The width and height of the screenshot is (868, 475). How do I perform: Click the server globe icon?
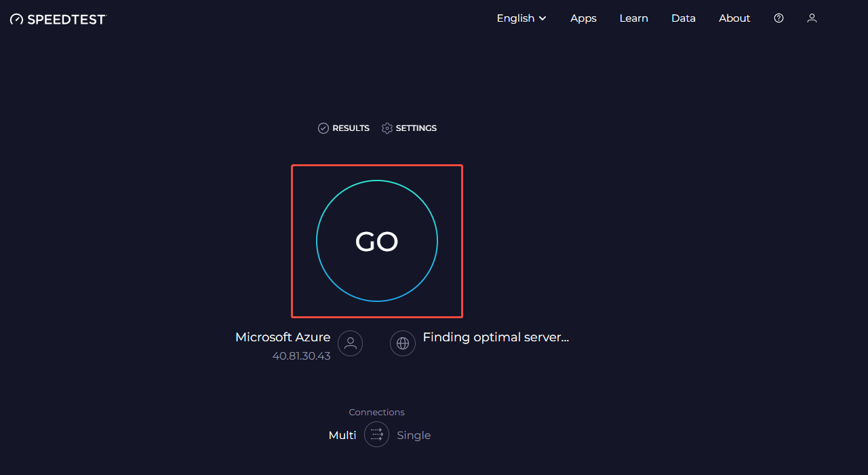pyautogui.click(x=403, y=343)
